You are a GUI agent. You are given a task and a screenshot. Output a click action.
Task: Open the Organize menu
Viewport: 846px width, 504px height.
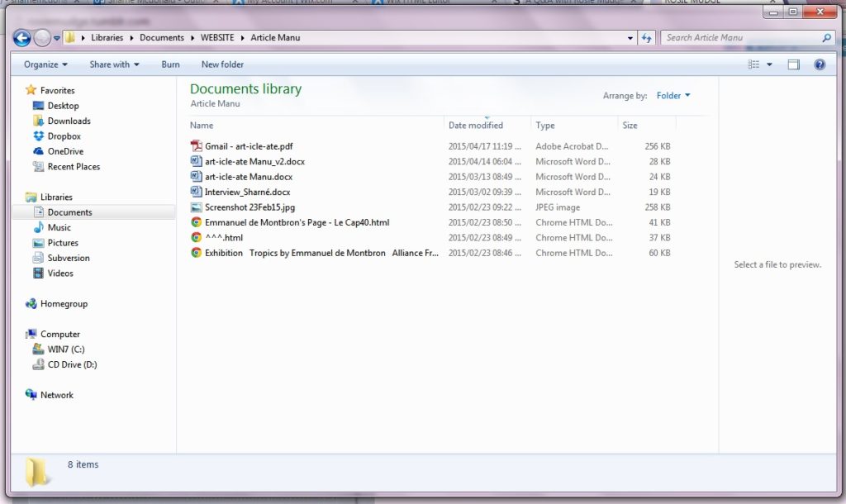click(46, 64)
